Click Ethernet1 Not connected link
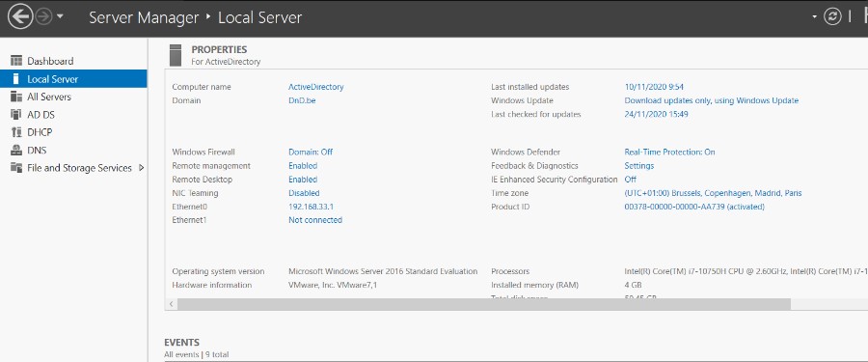This screenshot has height=362, width=868. point(315,220)
